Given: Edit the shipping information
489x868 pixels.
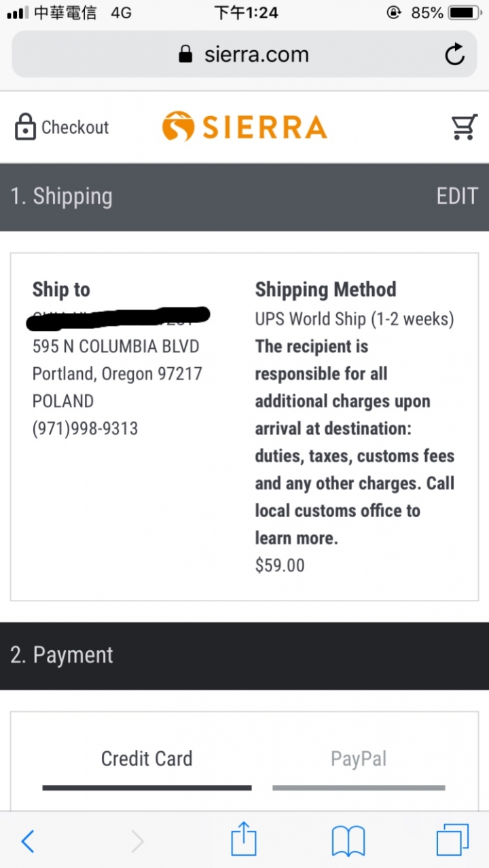Looking at the screenshot, I should [457, 197].
